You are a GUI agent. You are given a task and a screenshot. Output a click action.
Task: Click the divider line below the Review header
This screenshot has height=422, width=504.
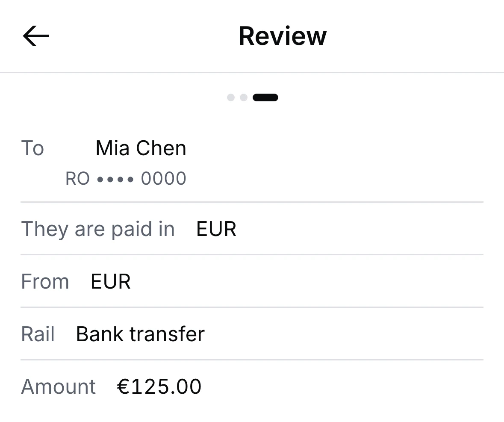pyautogui.click(x=252, y=73)
